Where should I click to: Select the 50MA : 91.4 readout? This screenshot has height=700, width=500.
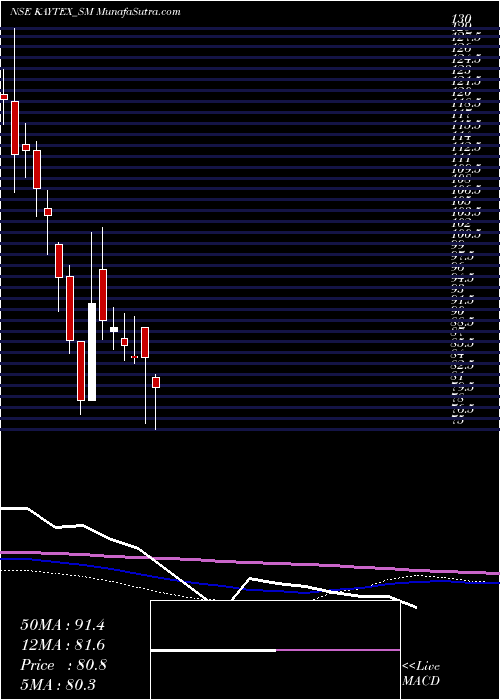click(63, 625)
